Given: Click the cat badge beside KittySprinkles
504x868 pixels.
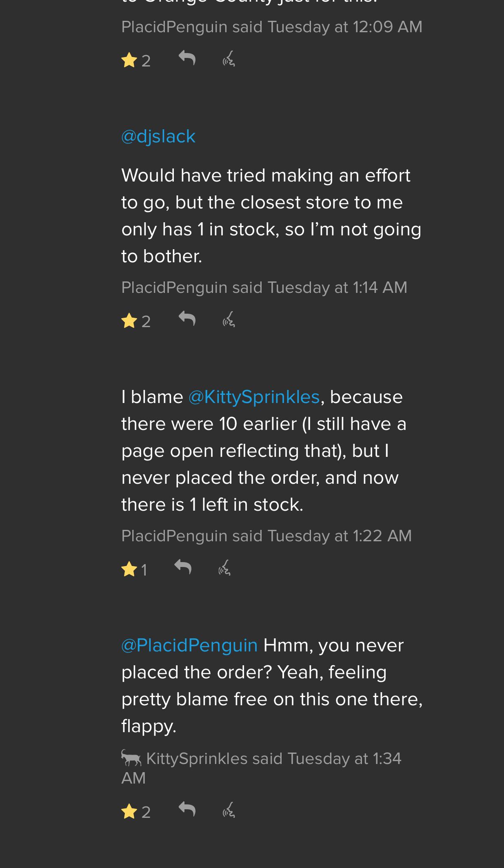Looking at the screenshot, I should click(x=131, y=758).
